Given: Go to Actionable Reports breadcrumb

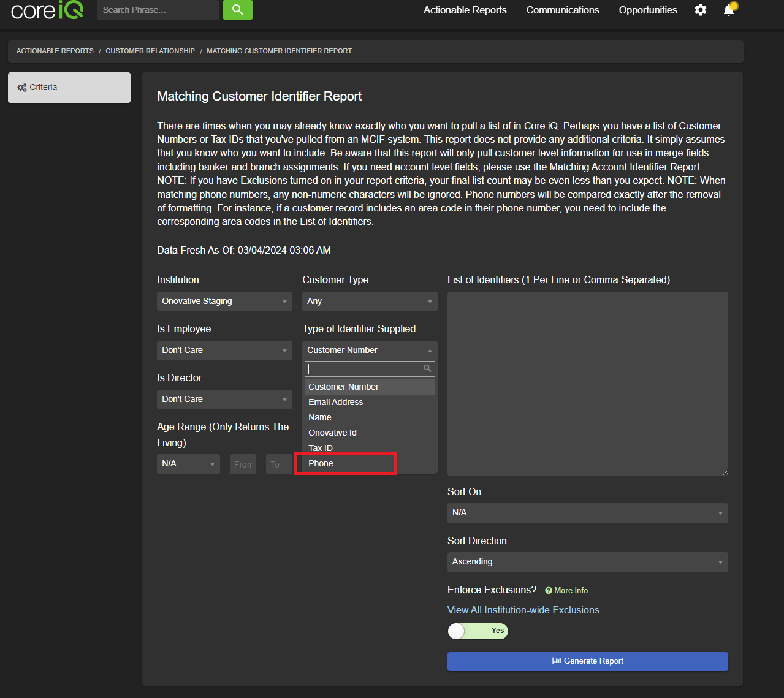Looking at the screenshot, I should pos(55,51).
